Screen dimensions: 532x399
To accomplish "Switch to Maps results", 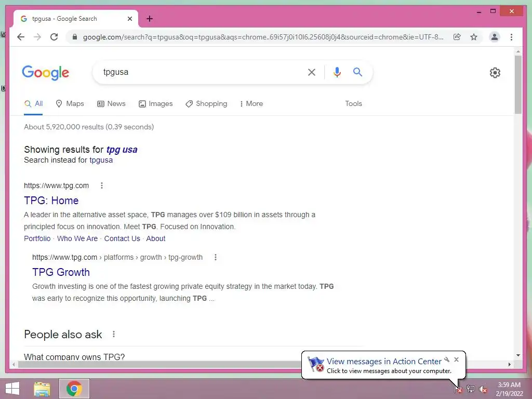I will click(x=70, y=104).
